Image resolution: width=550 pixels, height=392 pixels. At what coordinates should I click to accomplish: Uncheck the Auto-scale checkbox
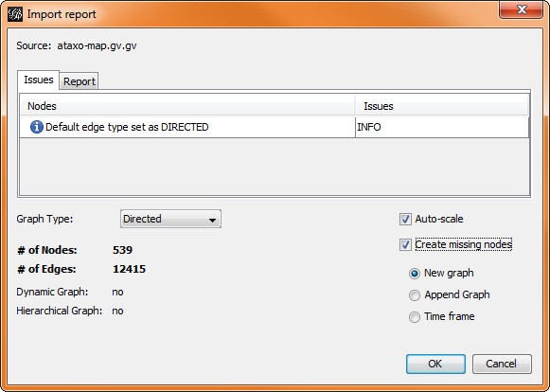[405, 220]
